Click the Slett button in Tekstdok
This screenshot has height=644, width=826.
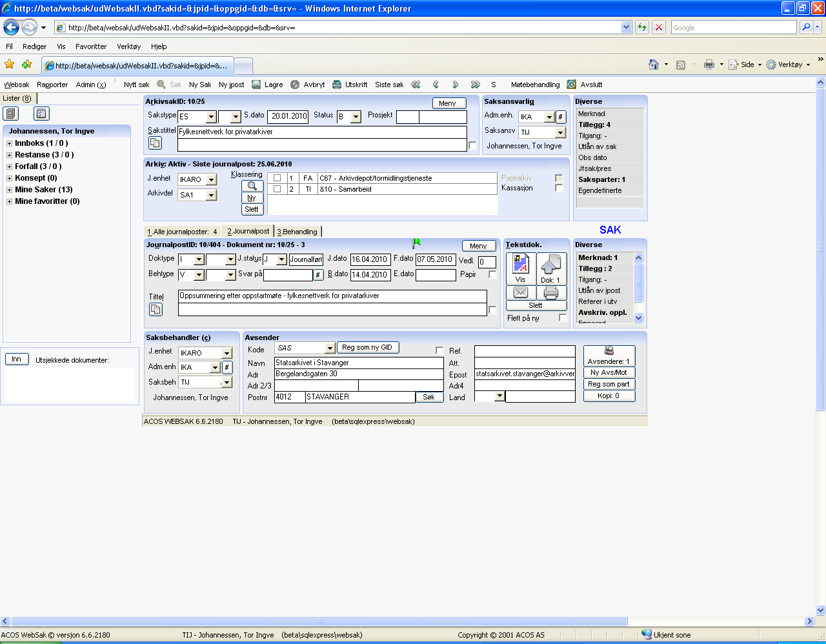[536, 305]
